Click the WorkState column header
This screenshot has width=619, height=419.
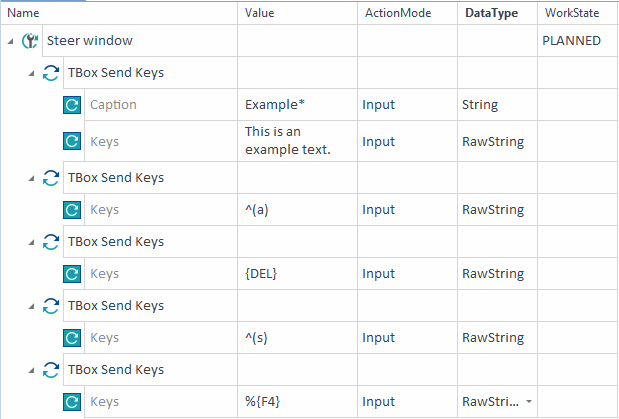coord(571,13)
